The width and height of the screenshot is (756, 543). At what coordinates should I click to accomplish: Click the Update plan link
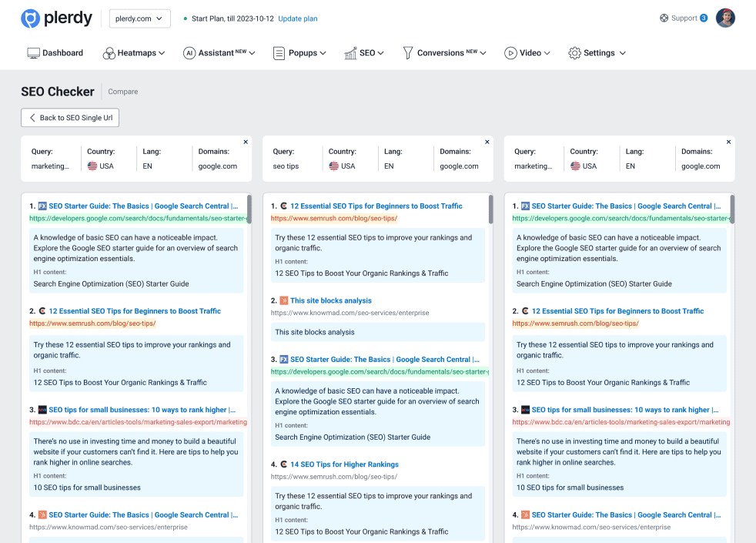click(x=297, y=18)
